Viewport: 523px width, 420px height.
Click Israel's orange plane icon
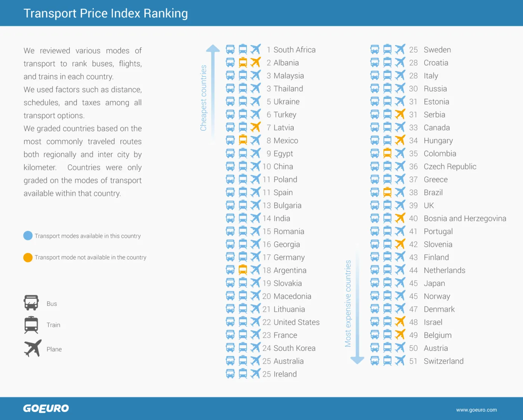pos(400,322)
